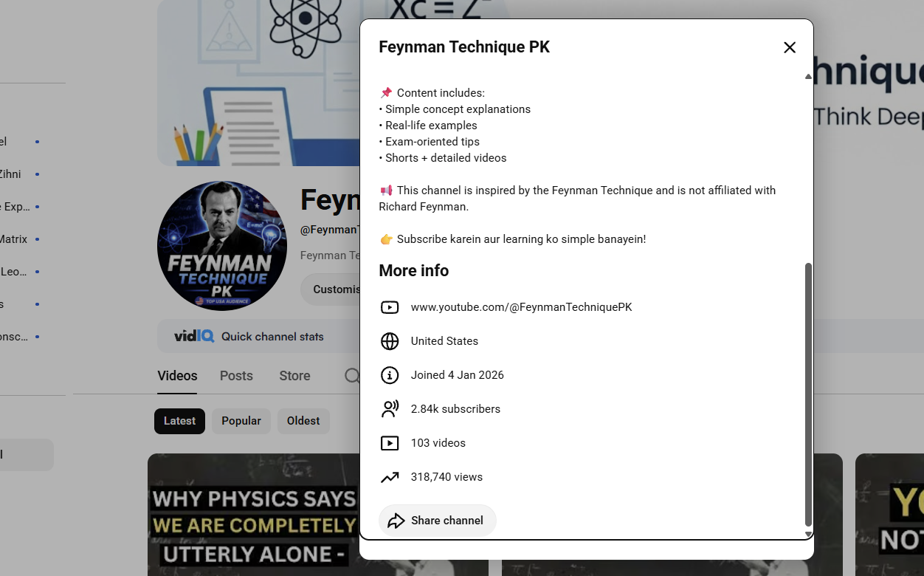Select the Popular filter chip
This screenshot has width=924, height=576.
point(241,421)
